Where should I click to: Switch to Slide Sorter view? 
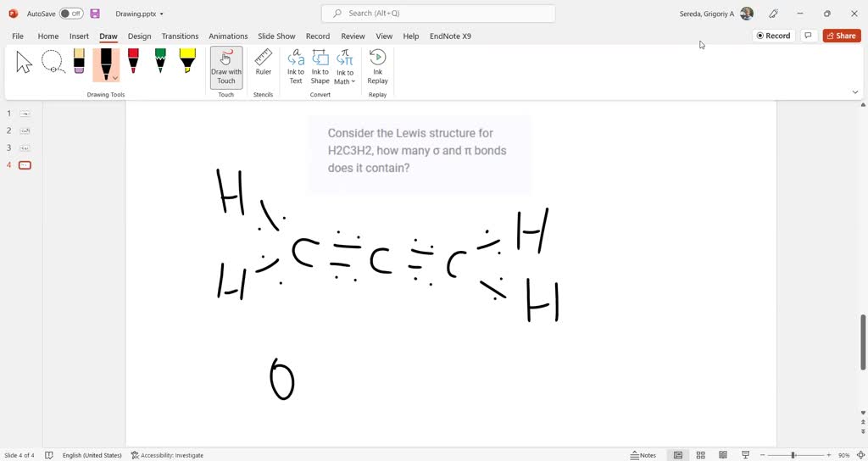[x=700, y=455]
